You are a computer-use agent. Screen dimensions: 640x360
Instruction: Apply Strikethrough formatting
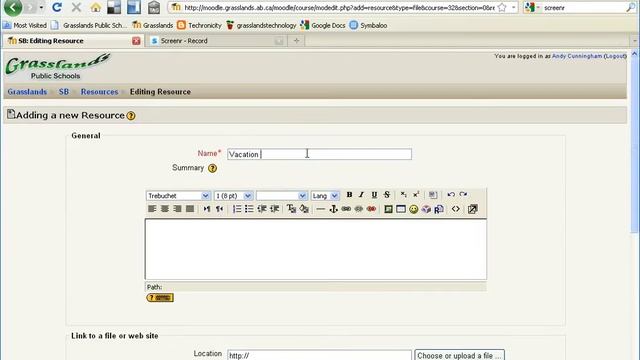click(387, 195)
